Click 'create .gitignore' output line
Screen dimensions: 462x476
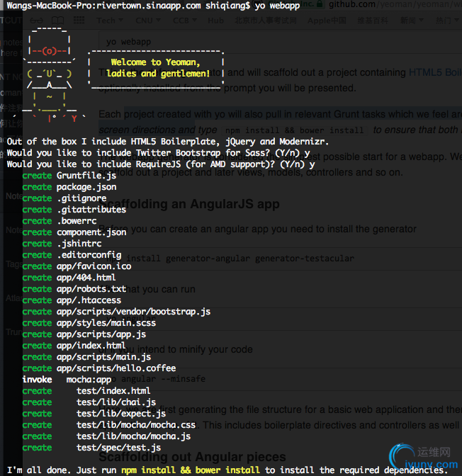[x=64, y=198]
